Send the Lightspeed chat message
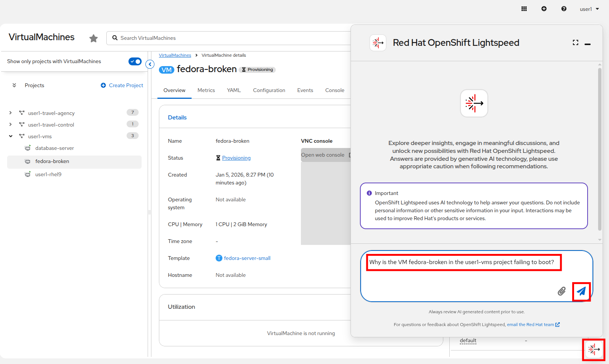 coord(581,291)
